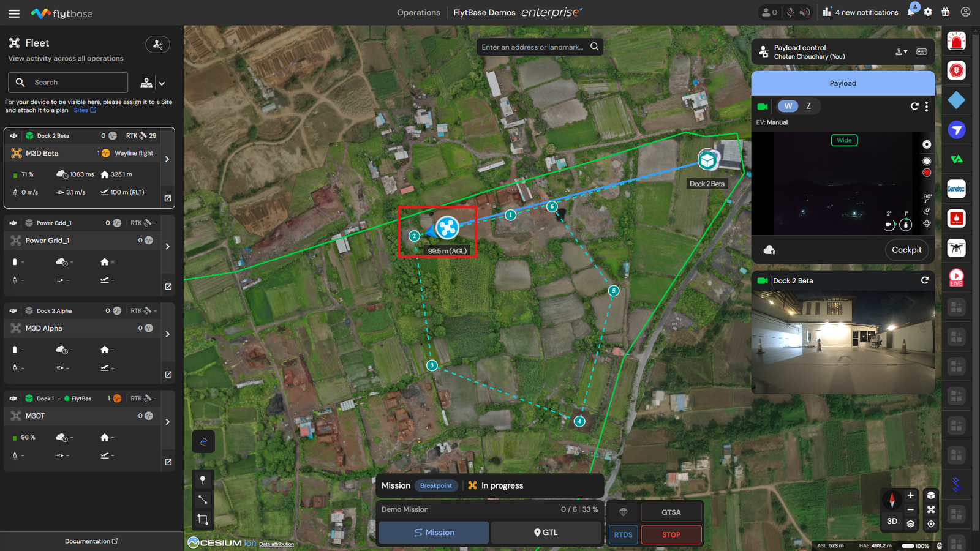Select waypoint 4 on the map
Viewport: 980px width, 551px height.
pos(579,421)
